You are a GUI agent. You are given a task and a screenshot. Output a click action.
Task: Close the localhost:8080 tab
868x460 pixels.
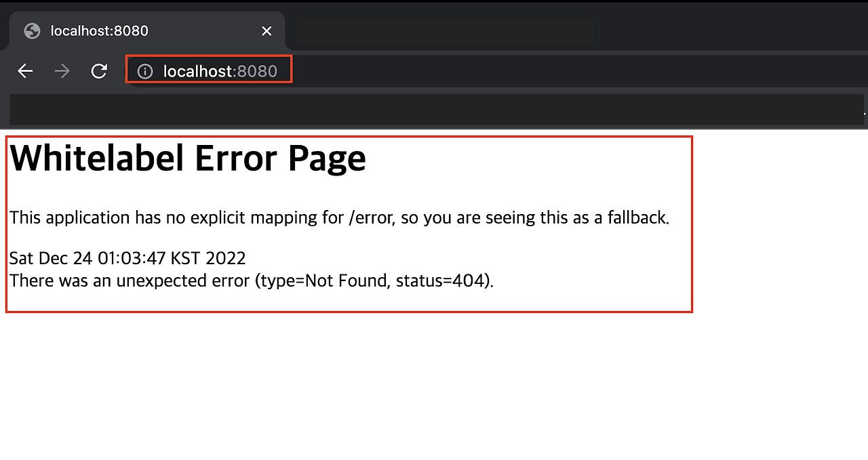coord(267,30)
